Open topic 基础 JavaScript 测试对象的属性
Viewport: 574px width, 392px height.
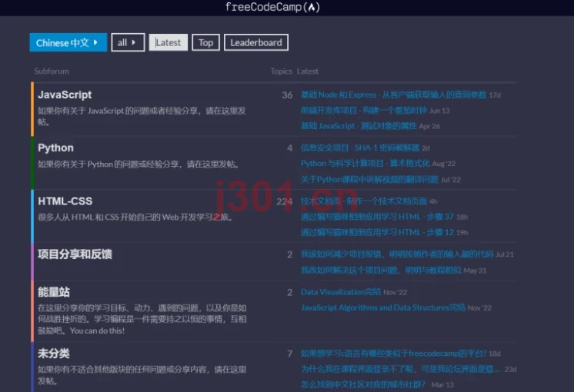359,126
